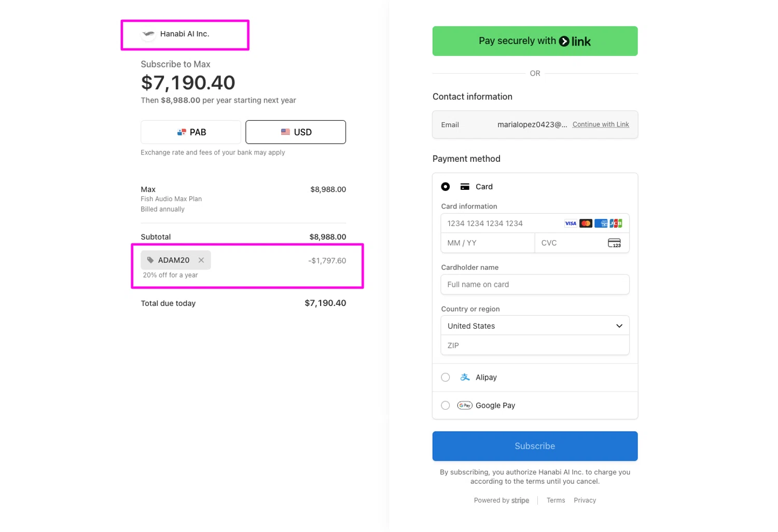The width and height of the screenshot is (778, 532).
Task: Click the Visa card brand icon
Action: click(x=571, y=223)
